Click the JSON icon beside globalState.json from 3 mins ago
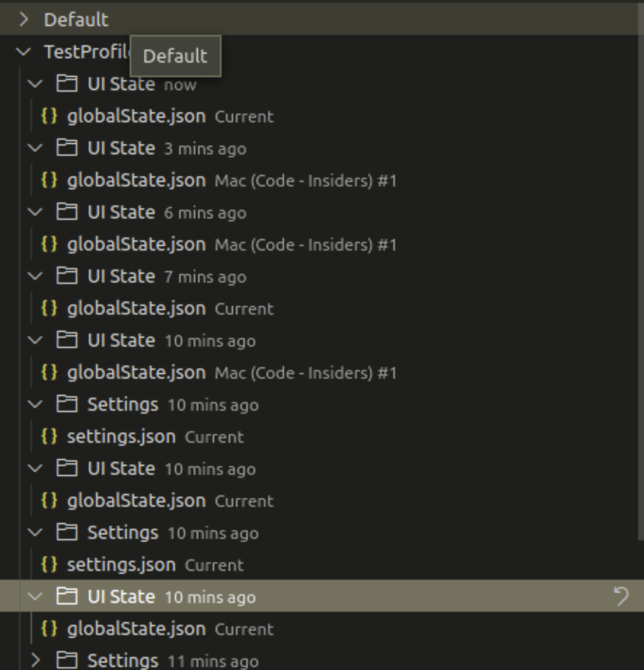This screenshot has width=644, height=670. pyautogui.click(x=48, y=180)
